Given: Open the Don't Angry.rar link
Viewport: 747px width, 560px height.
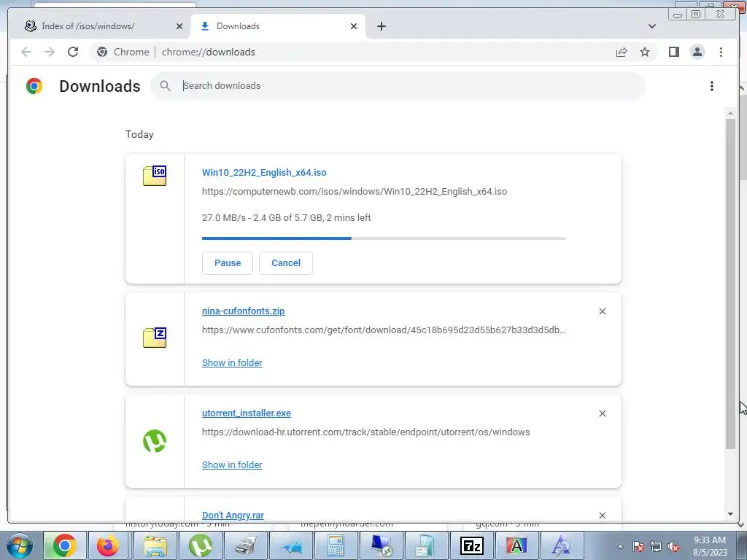Looking at the screenshot, I should pos(233,516).
